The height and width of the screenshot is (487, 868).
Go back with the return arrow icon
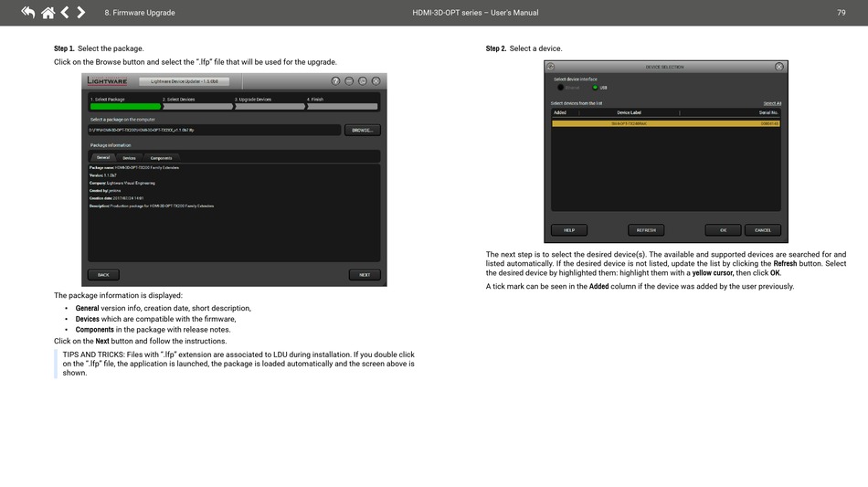coord(27,12)
